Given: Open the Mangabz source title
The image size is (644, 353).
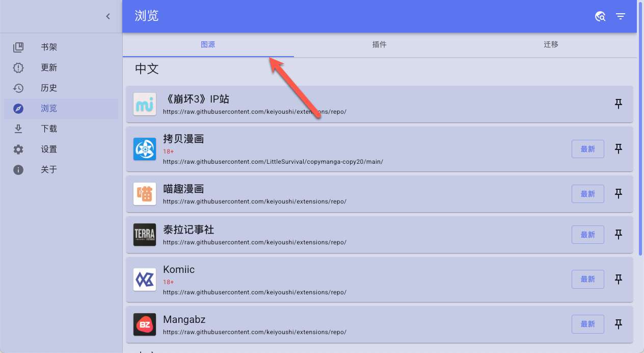Looking at the screenshot, I should click(184, 319).
